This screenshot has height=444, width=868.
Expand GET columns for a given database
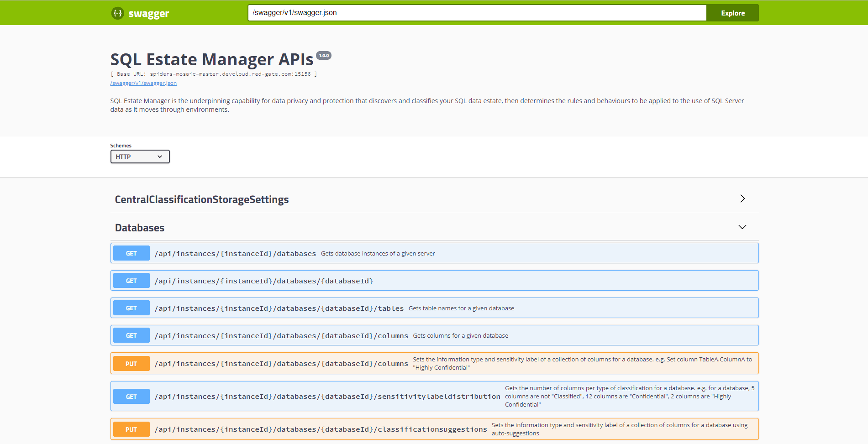point(434,335)
